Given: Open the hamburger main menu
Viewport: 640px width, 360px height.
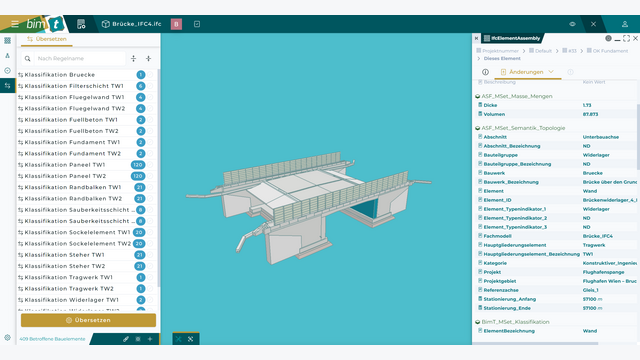Looking at the screenshot, I should (15, 24).
